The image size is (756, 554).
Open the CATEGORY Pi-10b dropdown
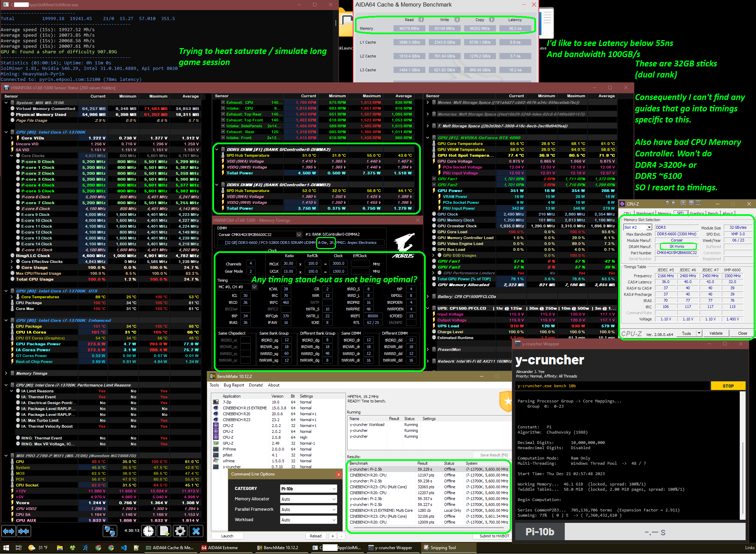pos(308,489)
